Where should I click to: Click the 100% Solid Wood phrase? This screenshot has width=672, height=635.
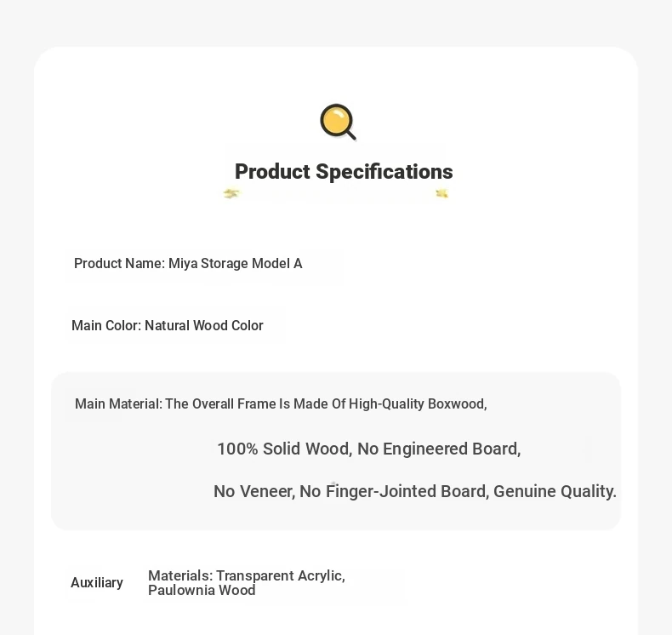[285, 449]
